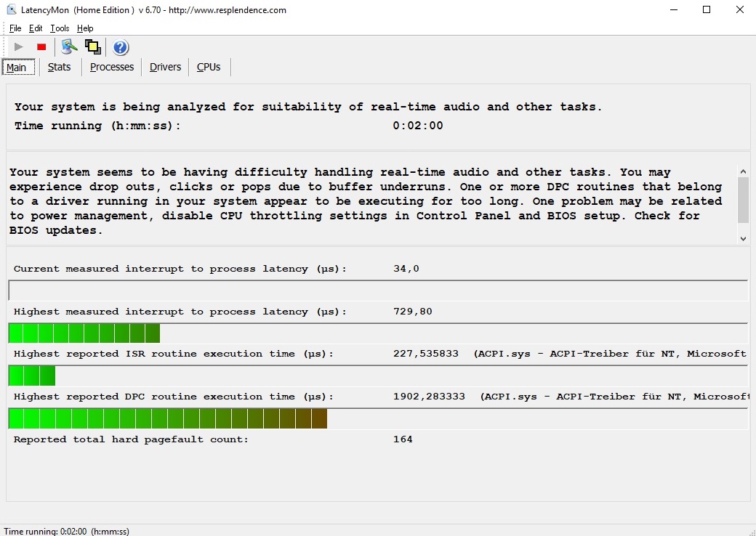Click the LatencyMon app icon in title bar
Screen dimensions: 756x536
[12, 10]
